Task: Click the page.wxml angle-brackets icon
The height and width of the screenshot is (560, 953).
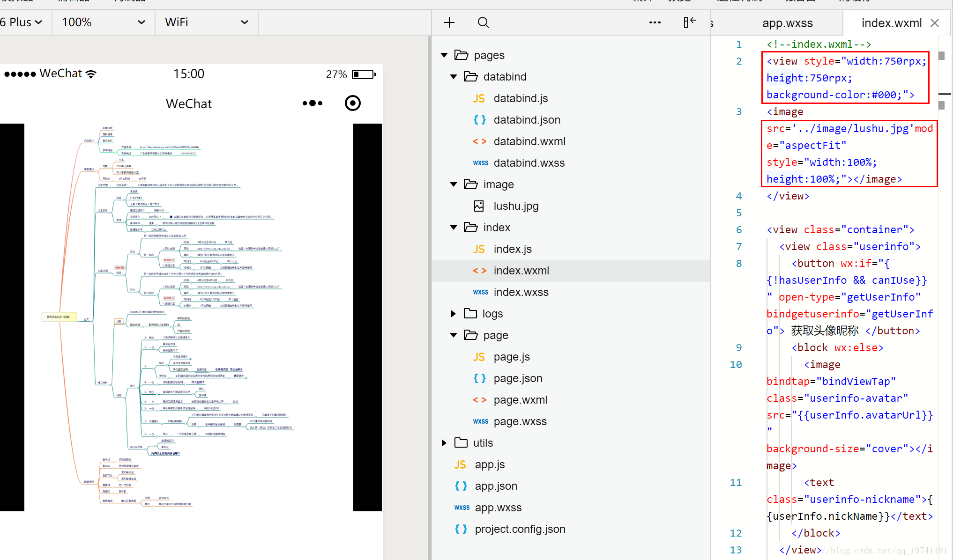Action: tap(479, 400)
